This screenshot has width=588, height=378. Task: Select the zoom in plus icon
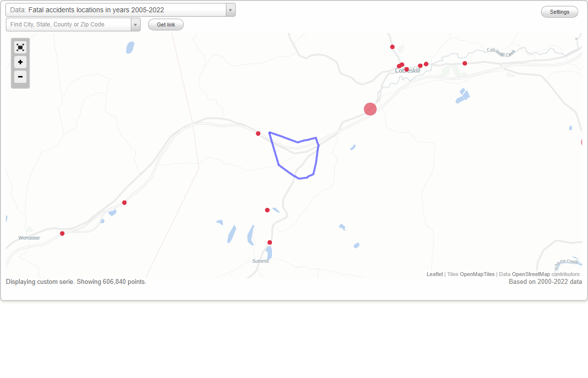[x=20, y=62]
